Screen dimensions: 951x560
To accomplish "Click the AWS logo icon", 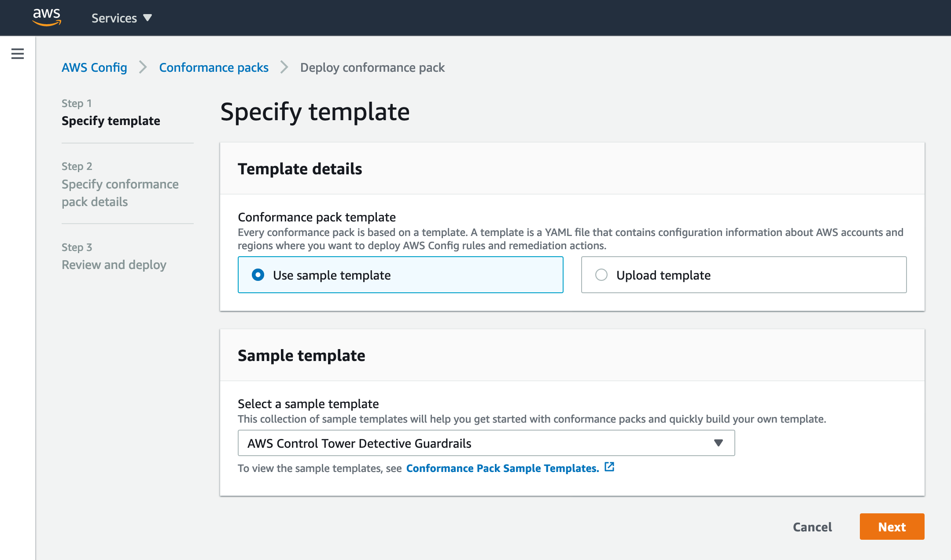I will tap(47, 18).
